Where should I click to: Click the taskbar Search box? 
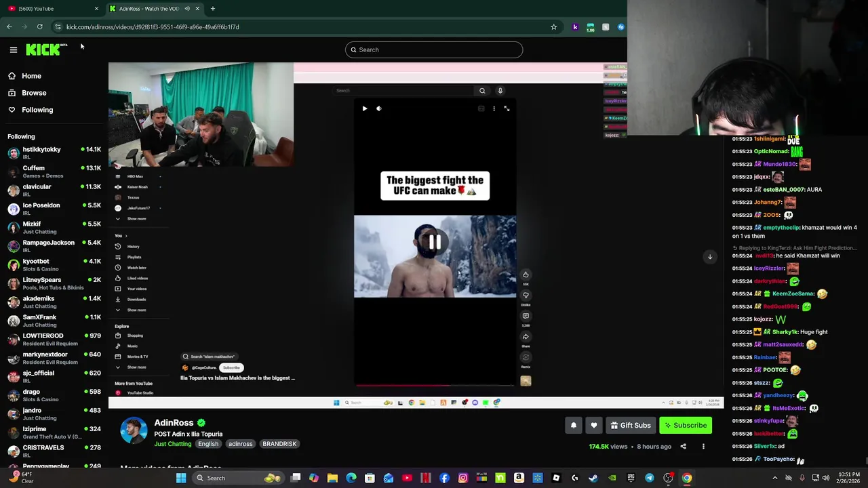pyautogui.click(x=239, y=479)
